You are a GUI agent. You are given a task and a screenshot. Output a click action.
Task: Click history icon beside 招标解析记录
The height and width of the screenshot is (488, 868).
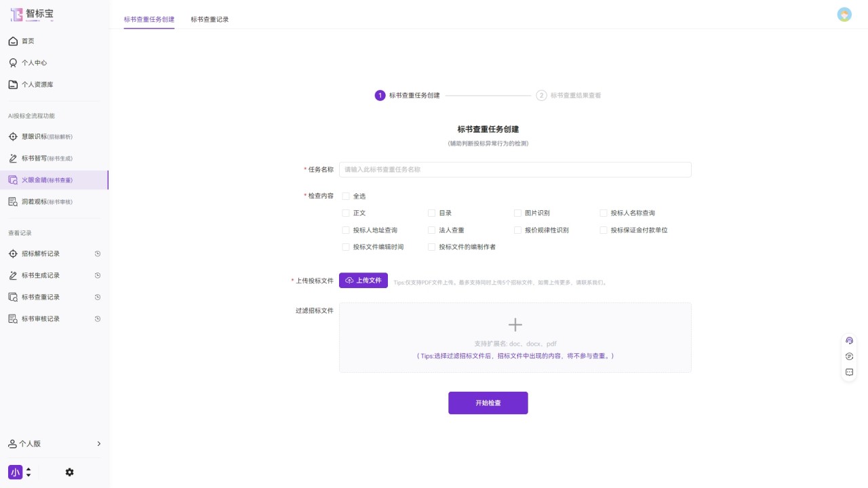pos(98,254)
